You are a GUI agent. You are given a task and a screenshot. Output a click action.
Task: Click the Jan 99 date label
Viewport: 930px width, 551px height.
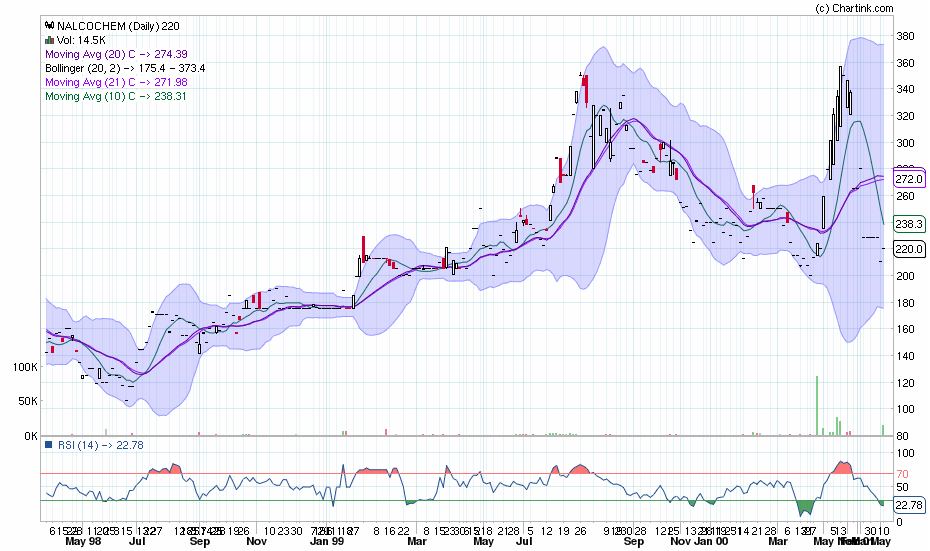pos(327,541)
